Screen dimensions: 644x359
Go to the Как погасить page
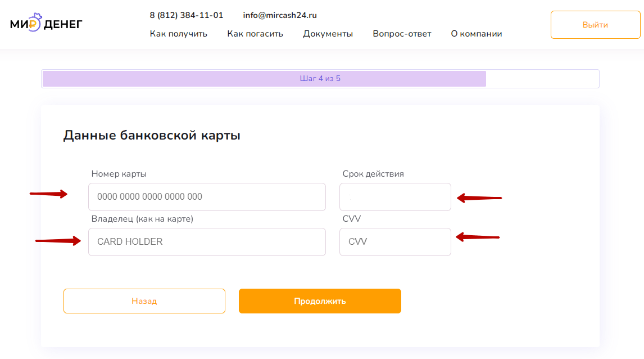tap(255, 34)
